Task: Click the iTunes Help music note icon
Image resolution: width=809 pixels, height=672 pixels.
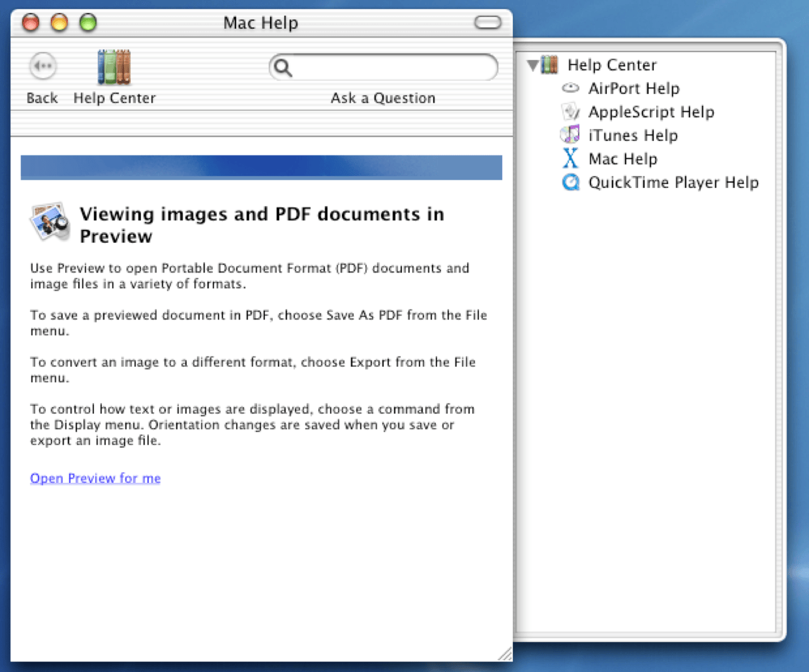Action: (570, 135)
